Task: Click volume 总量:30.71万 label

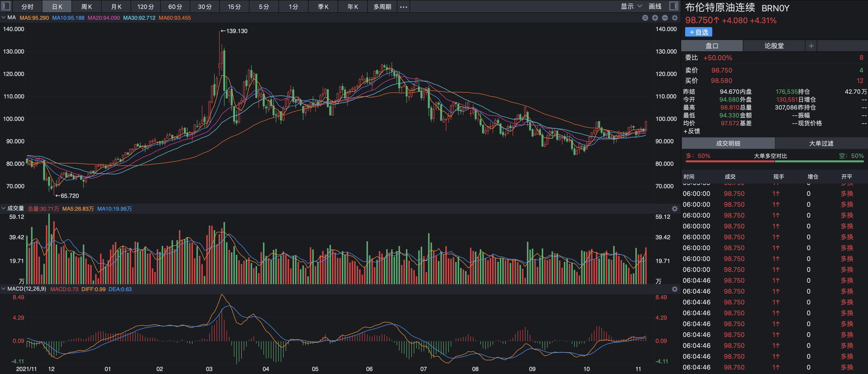Action: 43,209
